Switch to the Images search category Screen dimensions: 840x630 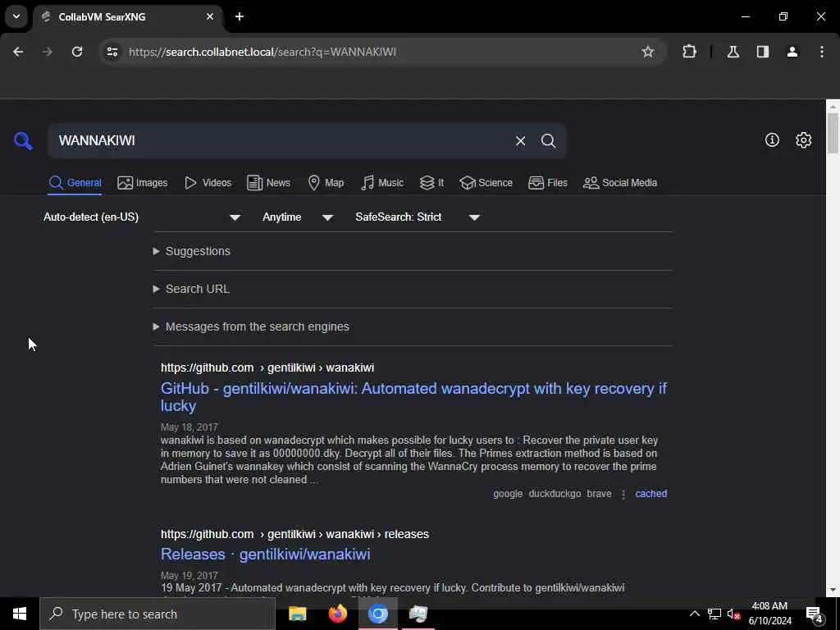[x=143, y=183]
